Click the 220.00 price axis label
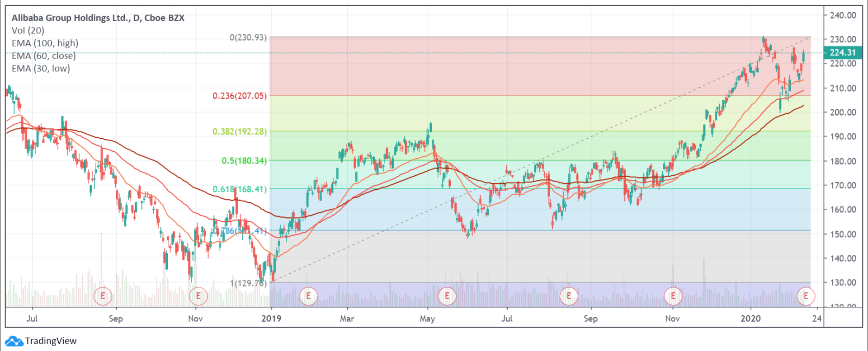 tap(843, 64)
